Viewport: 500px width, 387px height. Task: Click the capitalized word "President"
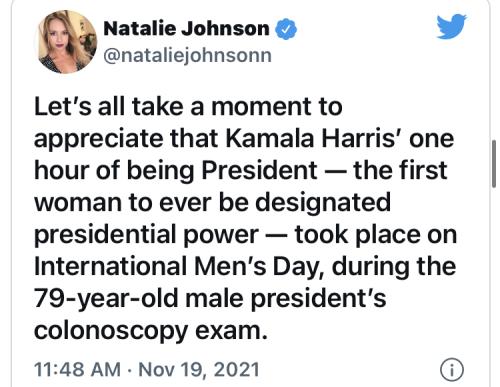pyautogui.click(x=260, y=171)
